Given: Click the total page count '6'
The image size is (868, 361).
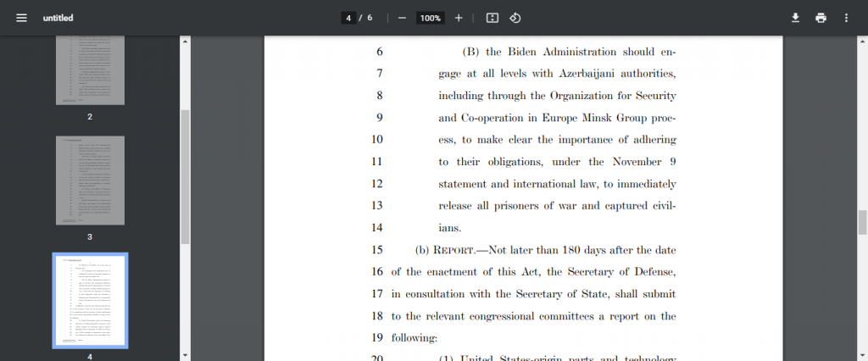Looking at the screenshot, I should pos(370,18).
